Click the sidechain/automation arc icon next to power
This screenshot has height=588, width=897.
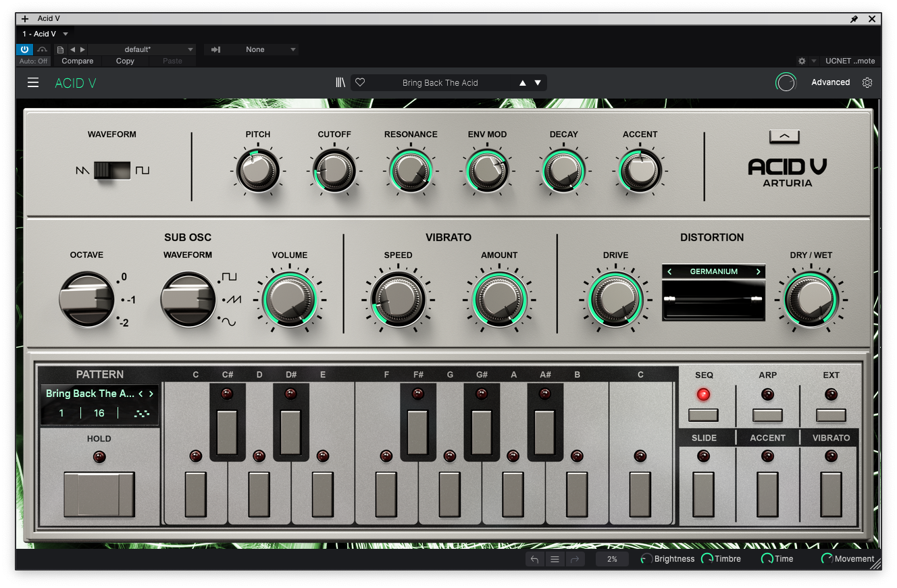tap(43, 49)
